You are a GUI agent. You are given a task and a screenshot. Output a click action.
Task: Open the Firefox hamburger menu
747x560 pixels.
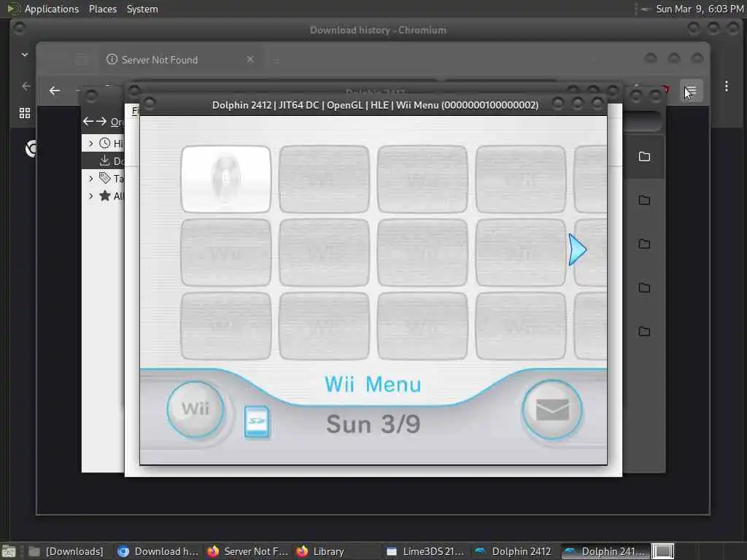[x=691, y=90]
